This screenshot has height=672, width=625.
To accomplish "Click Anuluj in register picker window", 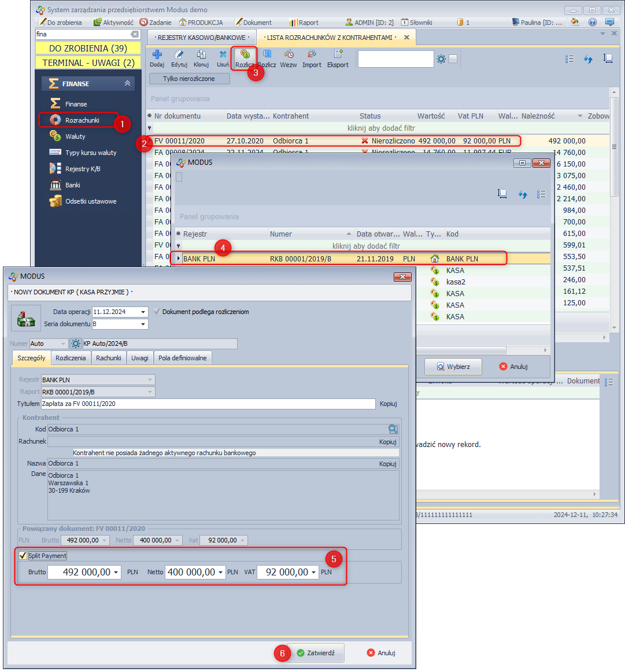I will pos(513,367).
